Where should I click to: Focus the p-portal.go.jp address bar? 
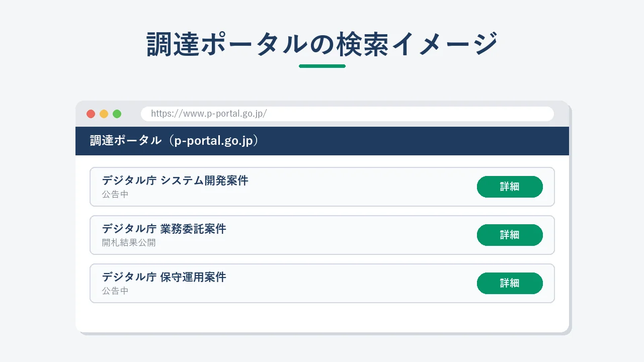point(347,114)
